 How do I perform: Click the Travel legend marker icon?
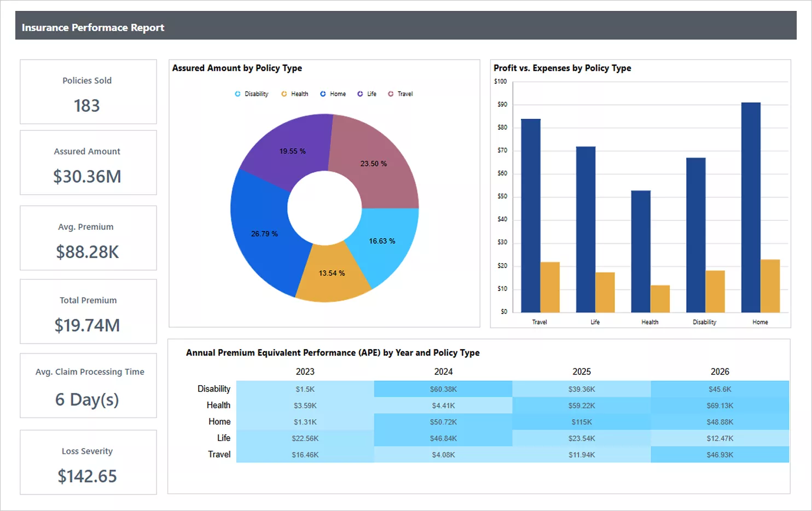click(x=391, y=94)
